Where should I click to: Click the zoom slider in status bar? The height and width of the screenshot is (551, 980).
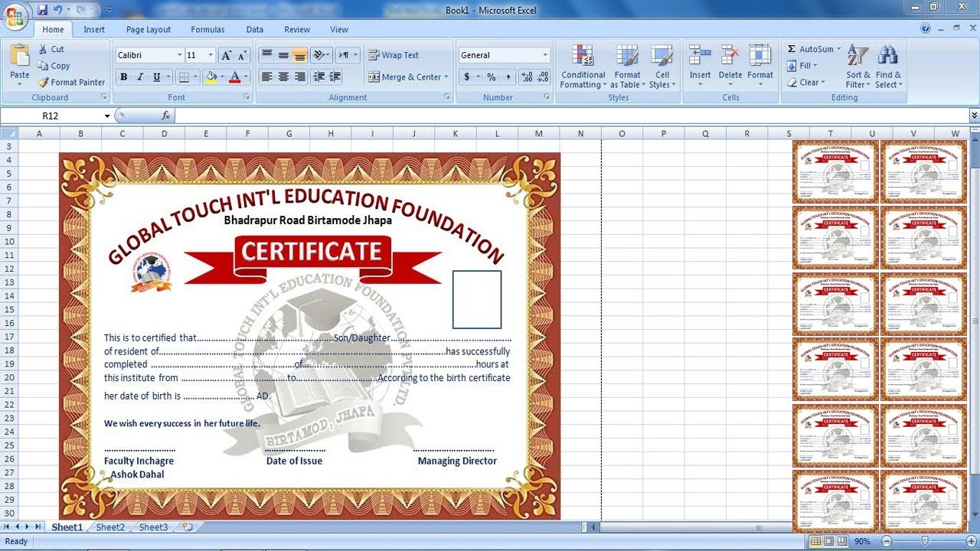coord(924,541)
